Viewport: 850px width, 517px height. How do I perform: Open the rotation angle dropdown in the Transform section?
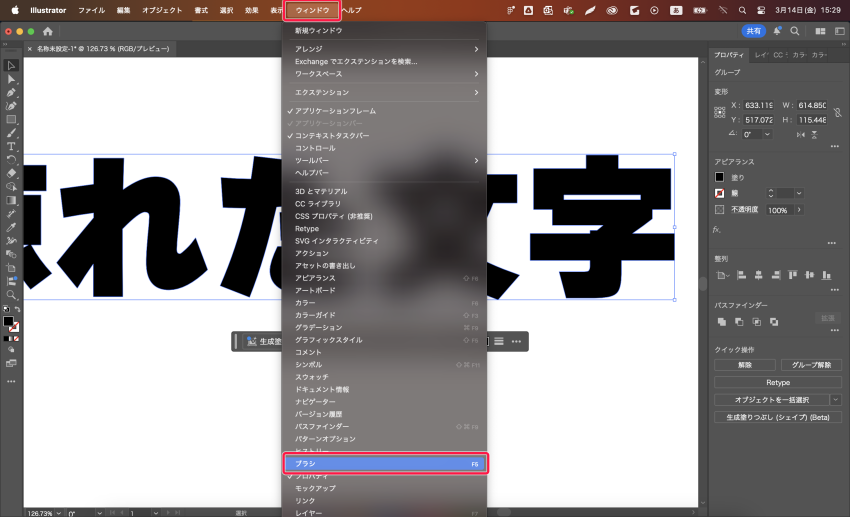point(767,134)
